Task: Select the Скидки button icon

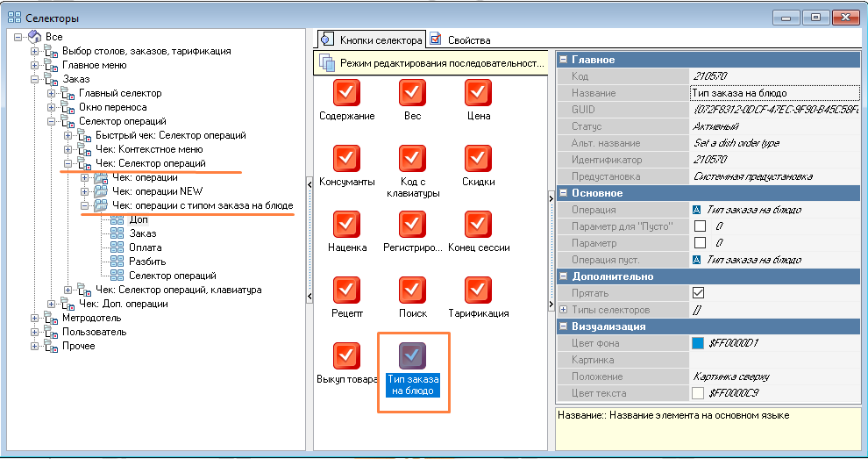Action: pos(478,159)
